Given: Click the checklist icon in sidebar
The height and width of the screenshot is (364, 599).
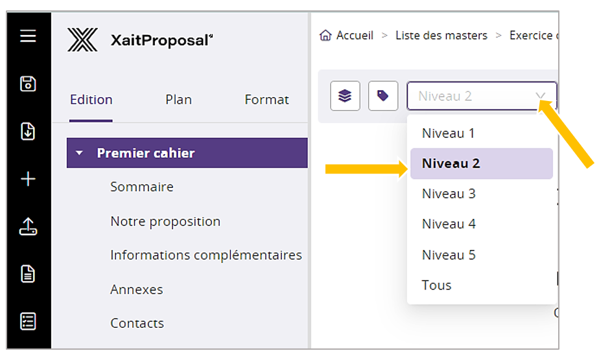Looking at the screenshot, I should pos(28,321).
